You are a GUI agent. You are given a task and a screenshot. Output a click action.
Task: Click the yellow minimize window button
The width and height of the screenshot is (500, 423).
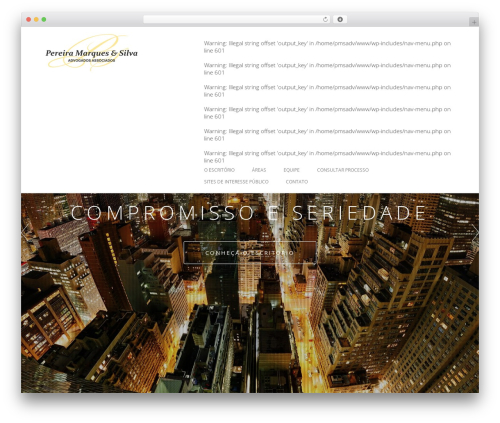(x=36, y=19)
